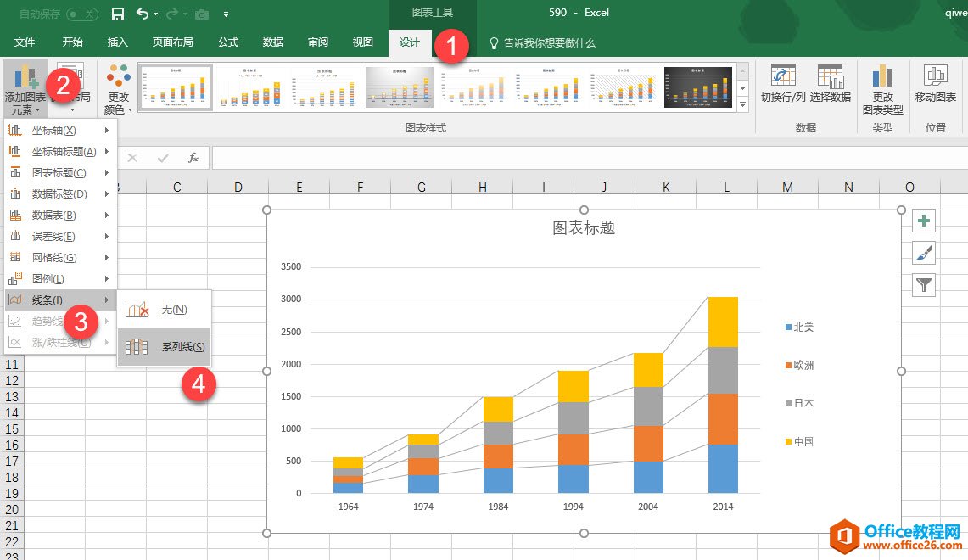Toggle the 自动保存 autosave switch
This screenshot has width=968, height=560.
pos(81,14)
